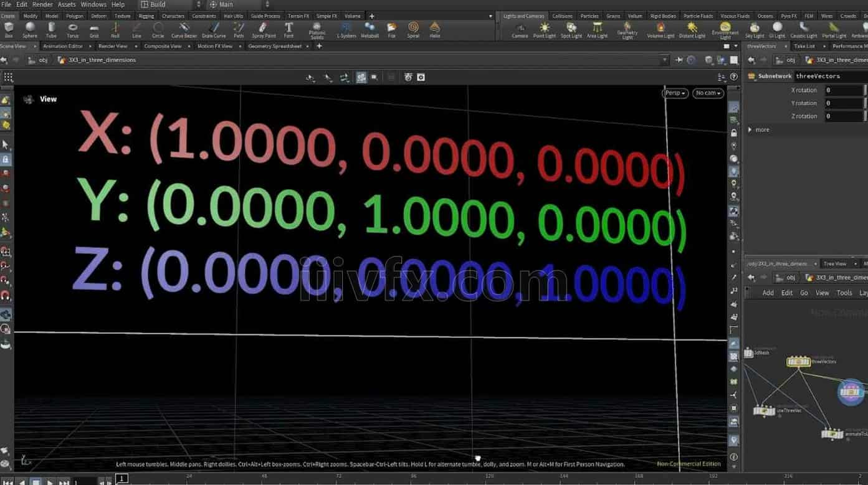The width and height of the screenshot is (868, 485).
Task: Add a Caustic Light from the shelf
Action: 804,29
